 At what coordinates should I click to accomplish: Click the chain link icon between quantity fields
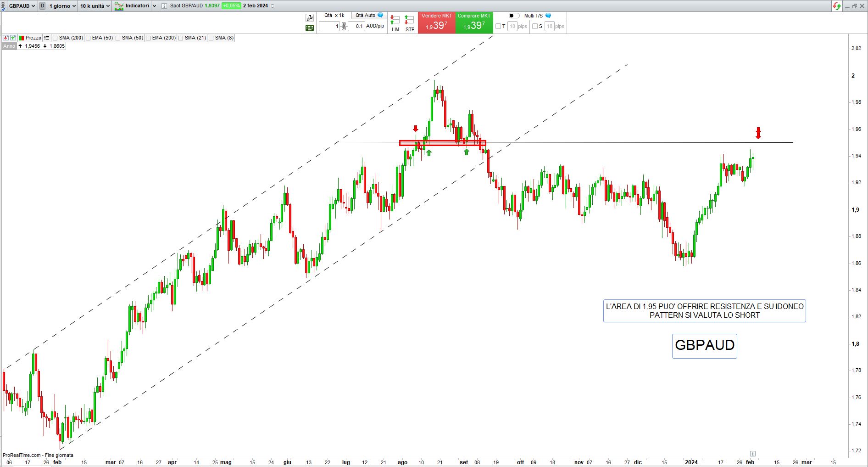(344, 26)
